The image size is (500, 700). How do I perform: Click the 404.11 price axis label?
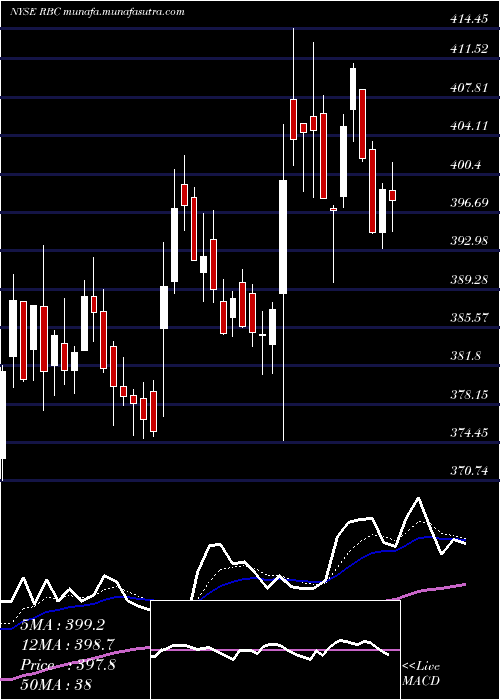click(469, 126)
